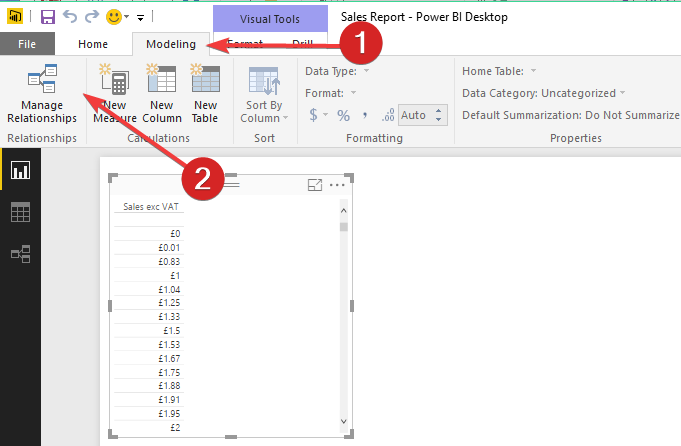Select the £1.33 cell
Screen dimensions: 681x446
click(x=169, y=317)
